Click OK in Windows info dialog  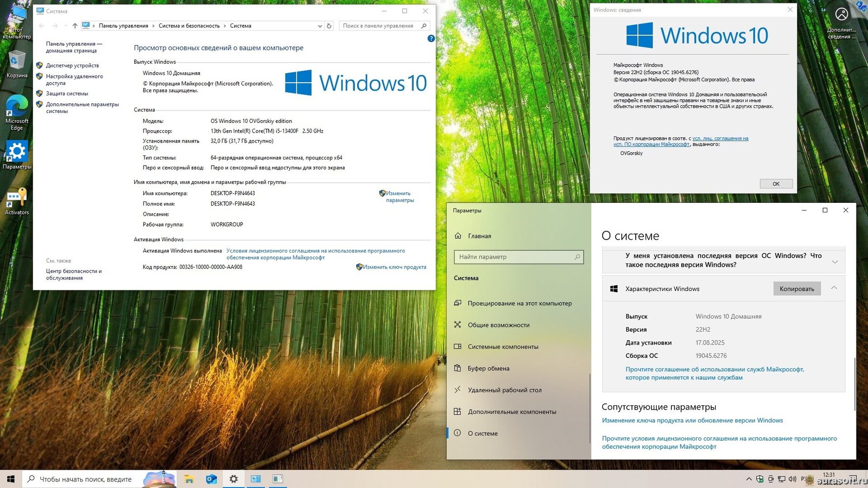click(776, 184)
